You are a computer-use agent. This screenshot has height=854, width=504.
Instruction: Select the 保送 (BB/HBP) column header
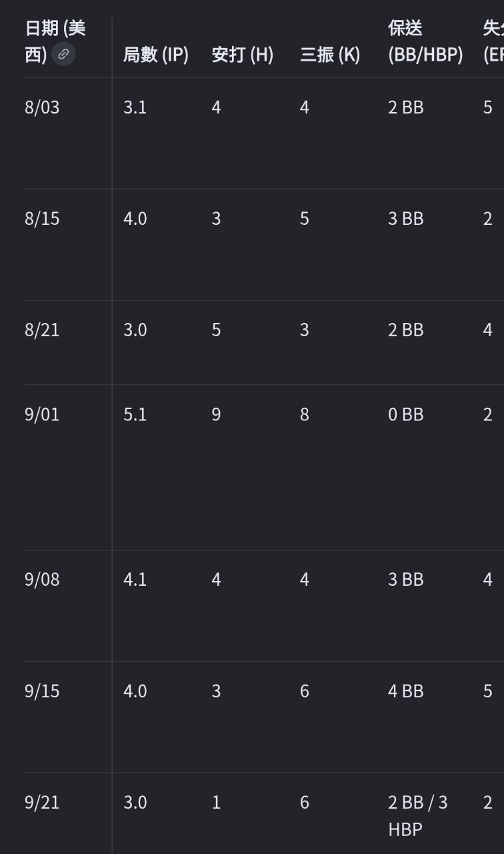(x=425, y=41)
